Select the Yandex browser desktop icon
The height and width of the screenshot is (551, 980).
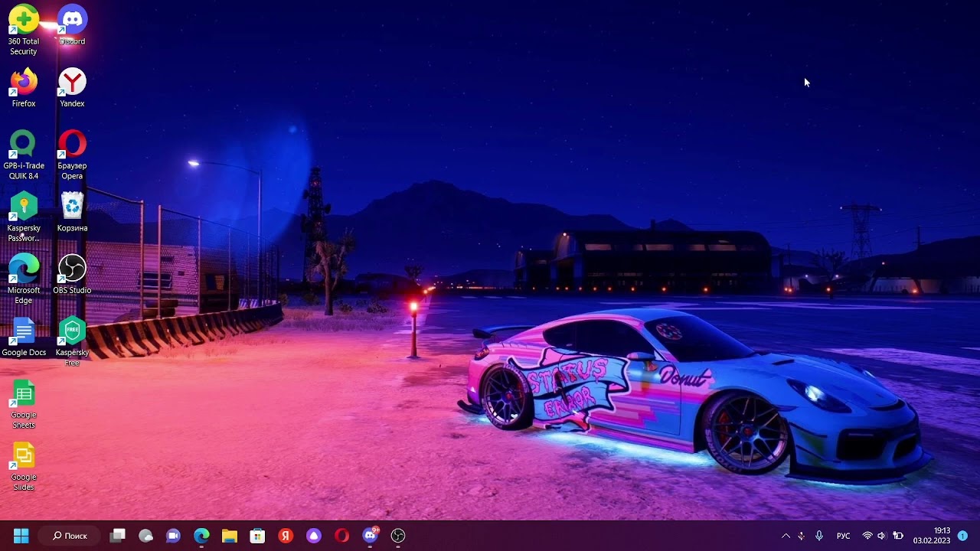pyautogui.click(x=72, y=87)
